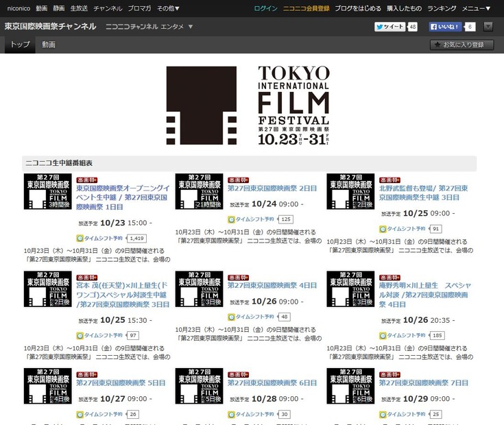Open the 動画 menu in the top bar
Screen dimensions: 504x425
point(41,8)
